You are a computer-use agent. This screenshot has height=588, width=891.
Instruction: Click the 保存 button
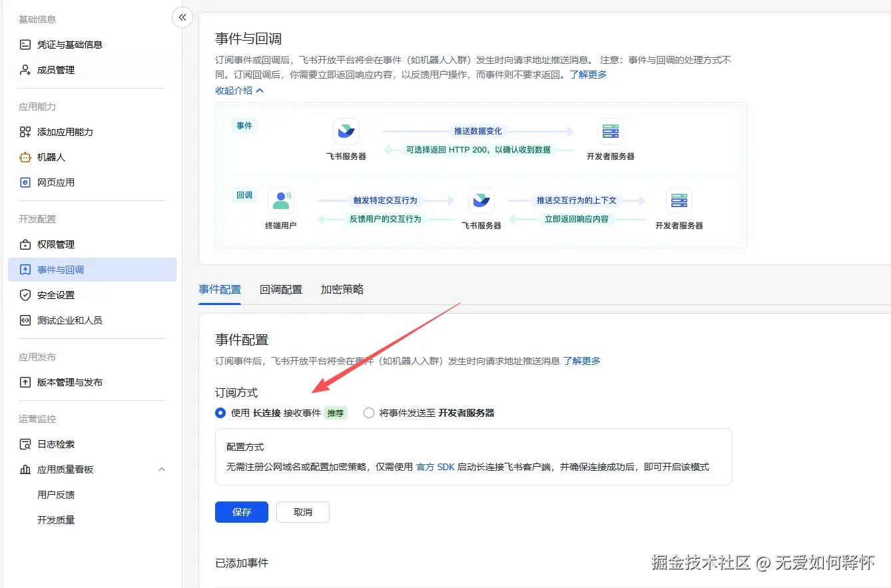[x=242, y=512]
